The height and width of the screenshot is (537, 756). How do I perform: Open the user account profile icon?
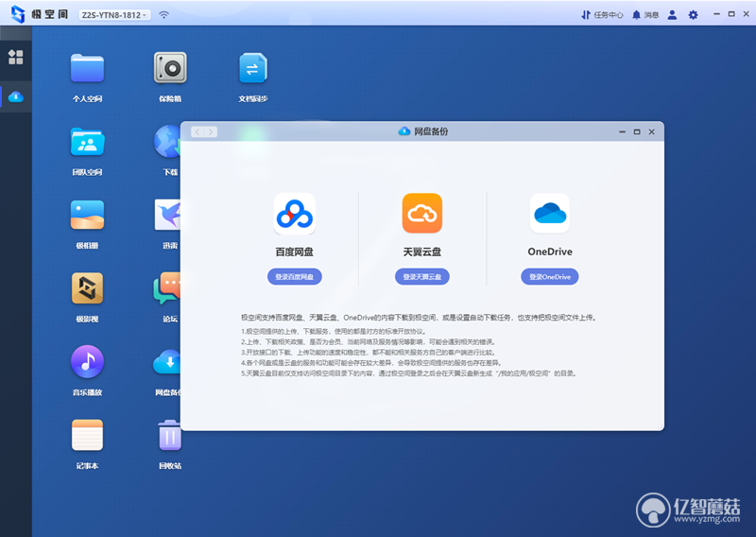click(x=672, y=15)
